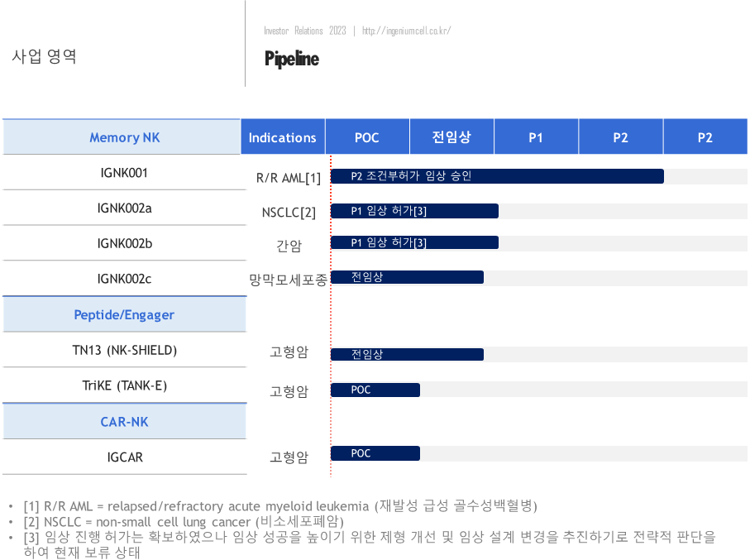750x560 pixels.
Task: Click the NSCLC[2] indication
Action: (x=289, y=212)
